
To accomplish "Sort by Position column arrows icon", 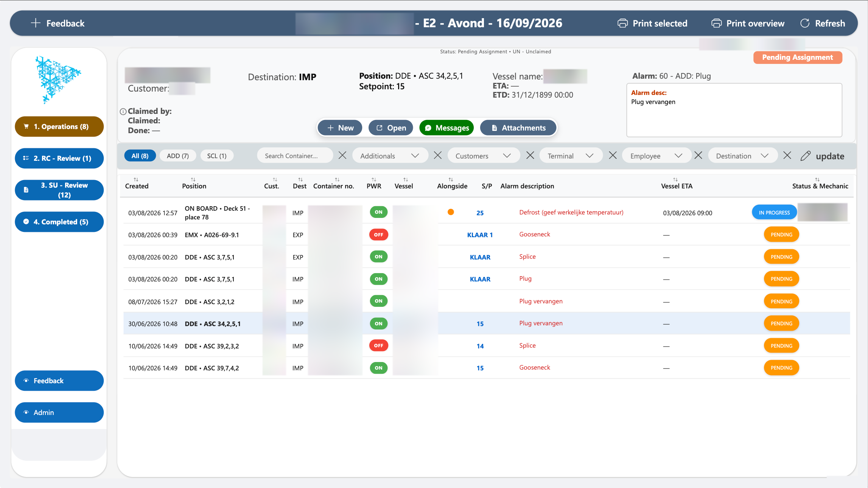I will (193, 179).
